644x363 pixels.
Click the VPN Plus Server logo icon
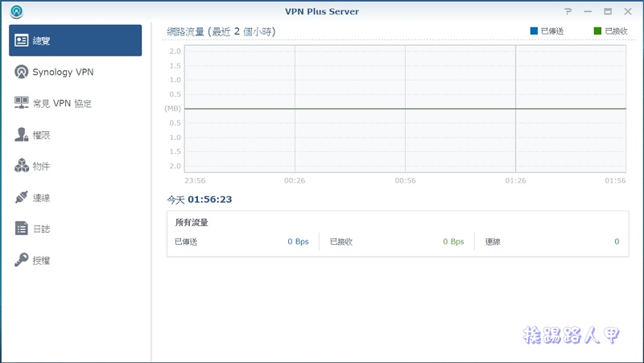point(16,11)
